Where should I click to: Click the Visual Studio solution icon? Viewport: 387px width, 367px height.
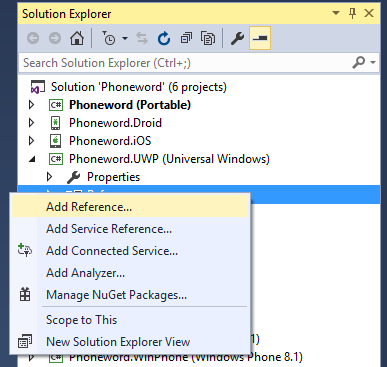[x=38, y=87]
